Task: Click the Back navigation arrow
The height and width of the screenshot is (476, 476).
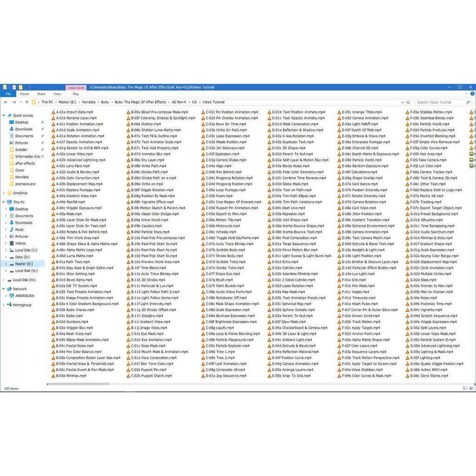Action: (x=6, y=102)
